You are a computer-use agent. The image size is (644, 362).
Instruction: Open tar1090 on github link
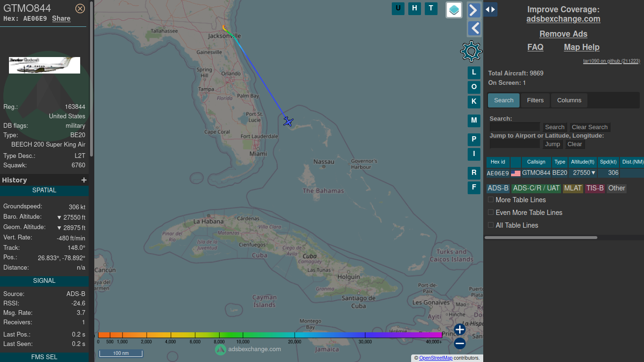tap(611, 61)
